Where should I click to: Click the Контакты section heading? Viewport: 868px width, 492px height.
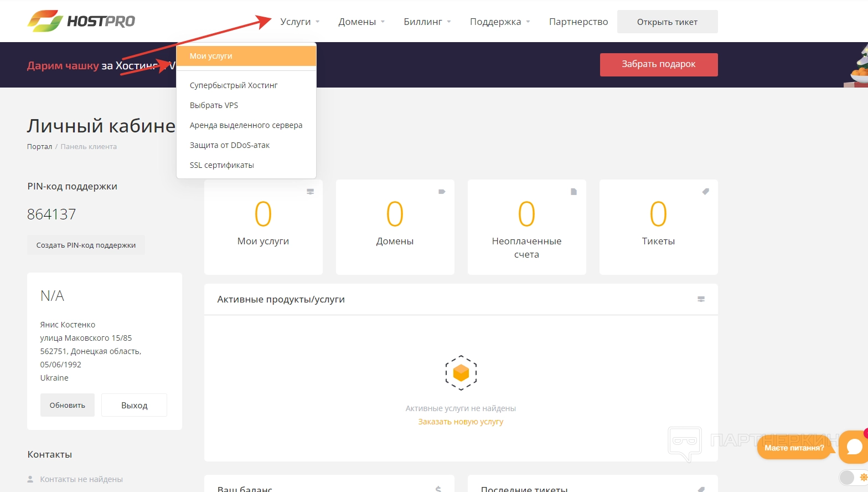click(x=50, y=454)
